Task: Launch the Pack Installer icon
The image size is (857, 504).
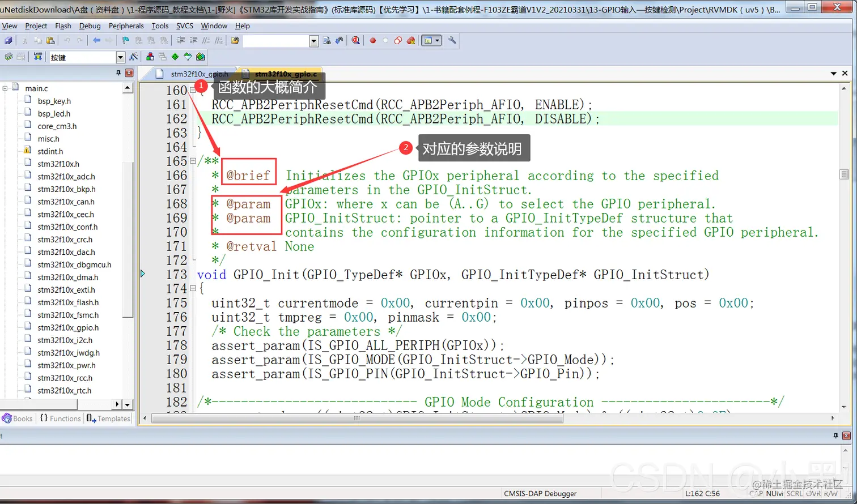Action: (200, 57)
